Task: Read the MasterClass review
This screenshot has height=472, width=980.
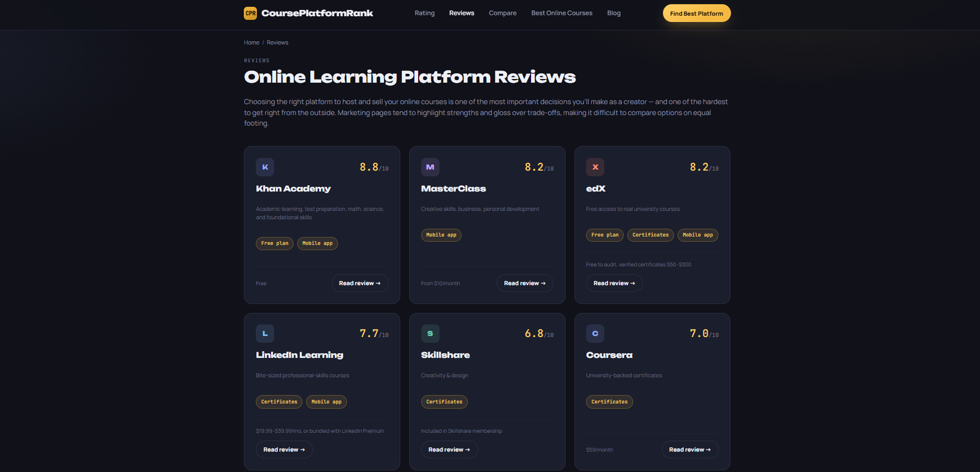Action: (x=525, y=283)
